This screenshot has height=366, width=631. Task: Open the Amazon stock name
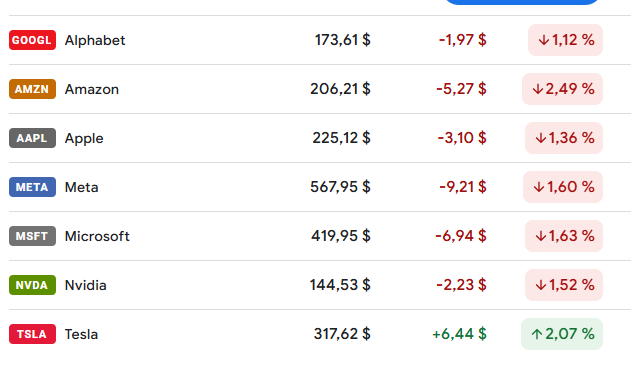(x=92, y=89)
